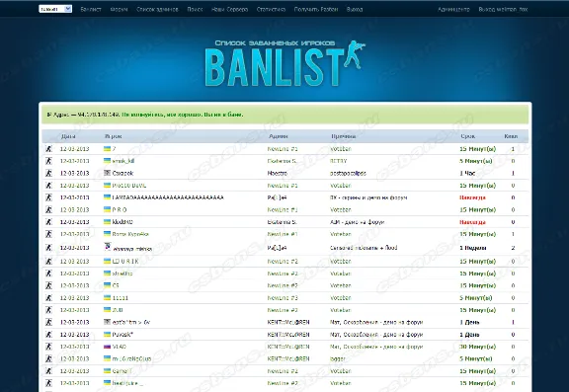The image size is (569, 392).
Task: Click the BANLIST logo banner
Action: point(285,63)
